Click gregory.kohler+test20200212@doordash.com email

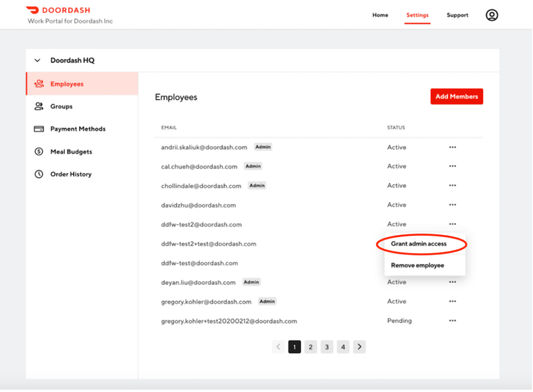(229, 321)
